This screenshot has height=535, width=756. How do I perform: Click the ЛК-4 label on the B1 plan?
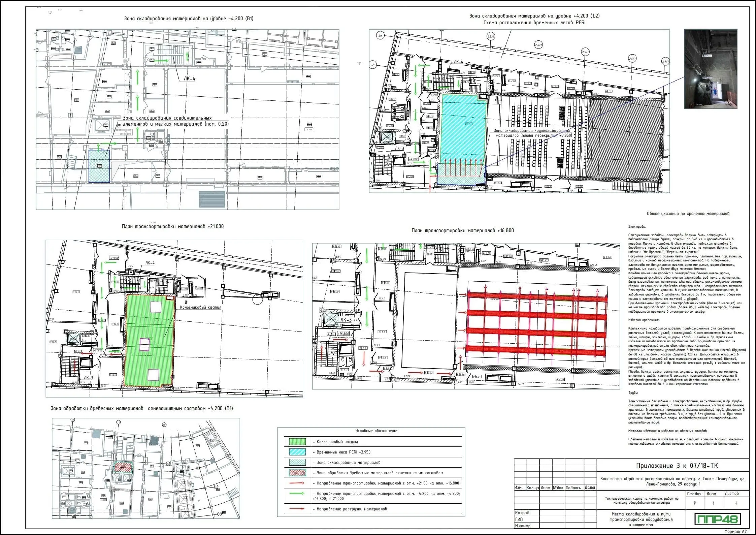coord(189,79)
